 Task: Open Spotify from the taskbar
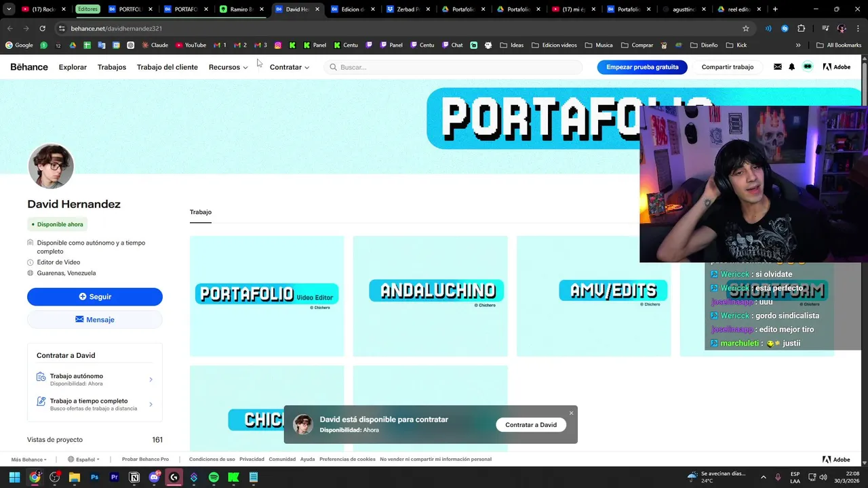214,477
